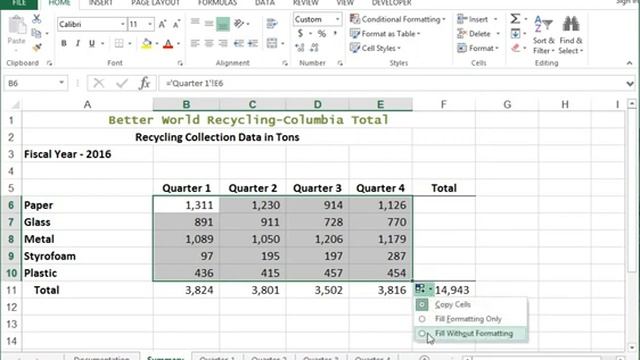
Task: Click the Orientation text angle icon
Action: tap(239, 24)
